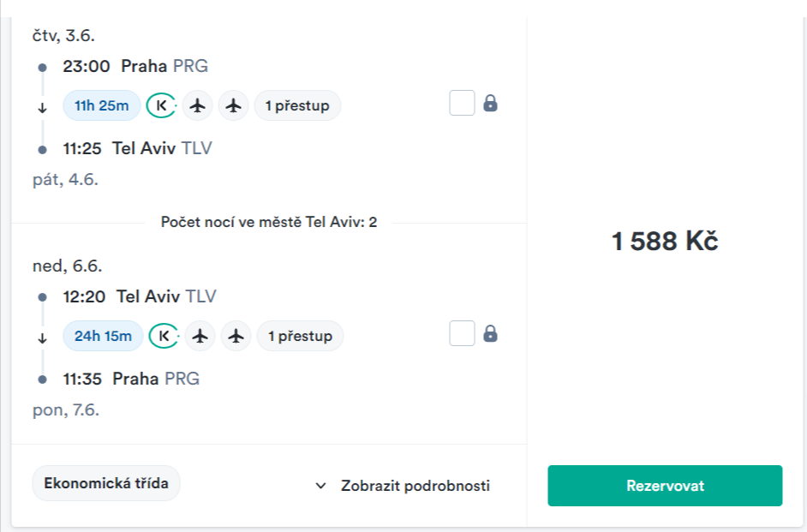807x532 pixels.
Task: Click second airplane icon on return flight
Action: tap(236, 336)
